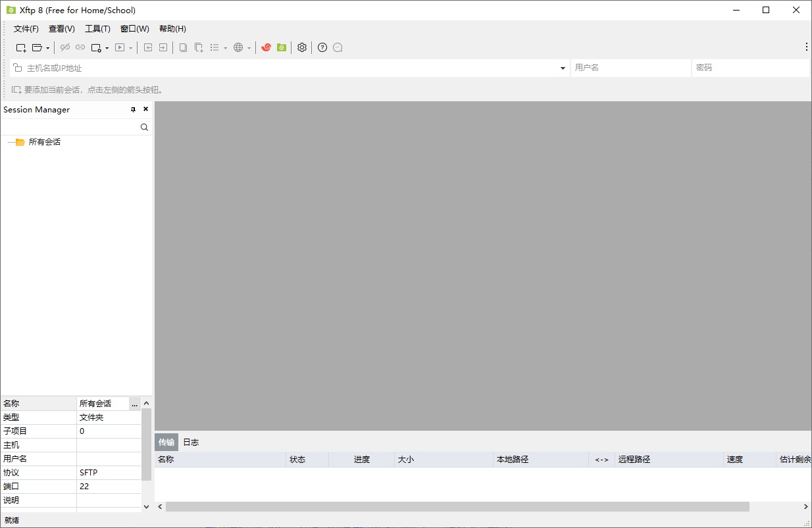Open Xftp settings via the gear icon
Screen dimensions: 812x528
301,47
